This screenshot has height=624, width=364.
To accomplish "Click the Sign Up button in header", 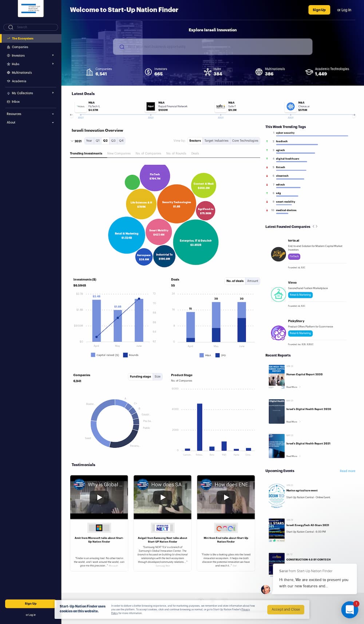I will 319,10.
